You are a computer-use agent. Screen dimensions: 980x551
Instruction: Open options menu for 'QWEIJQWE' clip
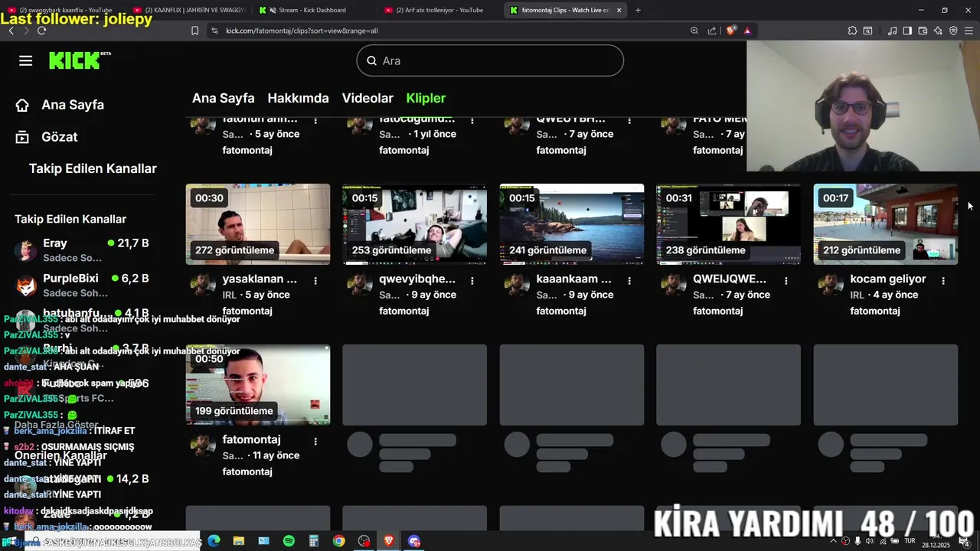click(786, 281)
